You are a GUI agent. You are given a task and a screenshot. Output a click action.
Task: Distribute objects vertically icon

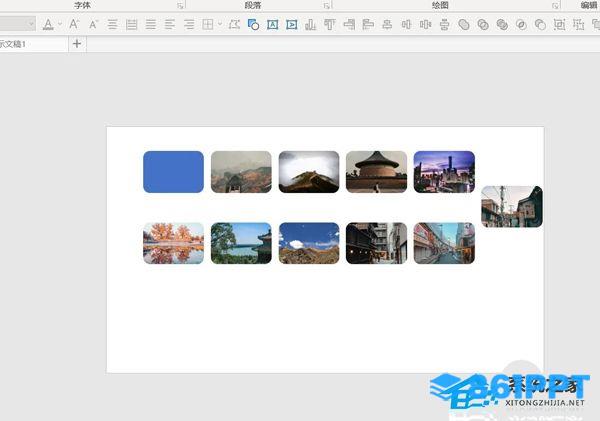point(444,24)
